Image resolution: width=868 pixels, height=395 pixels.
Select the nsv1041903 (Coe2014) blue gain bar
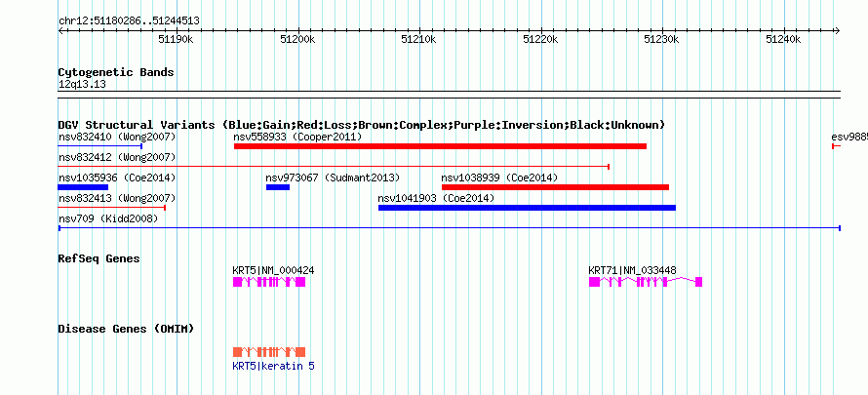[527, 208]
